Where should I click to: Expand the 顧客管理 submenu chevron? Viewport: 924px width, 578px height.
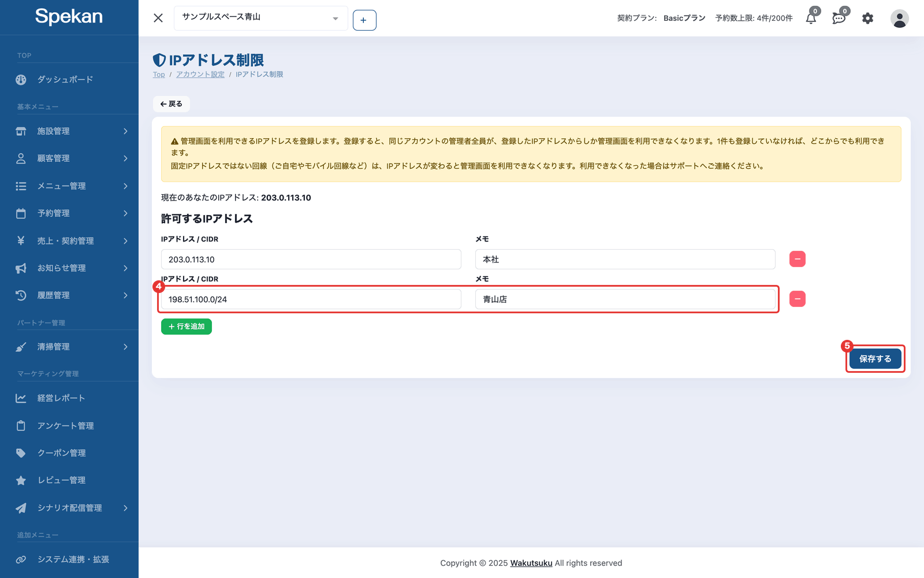tap(125, 158)
